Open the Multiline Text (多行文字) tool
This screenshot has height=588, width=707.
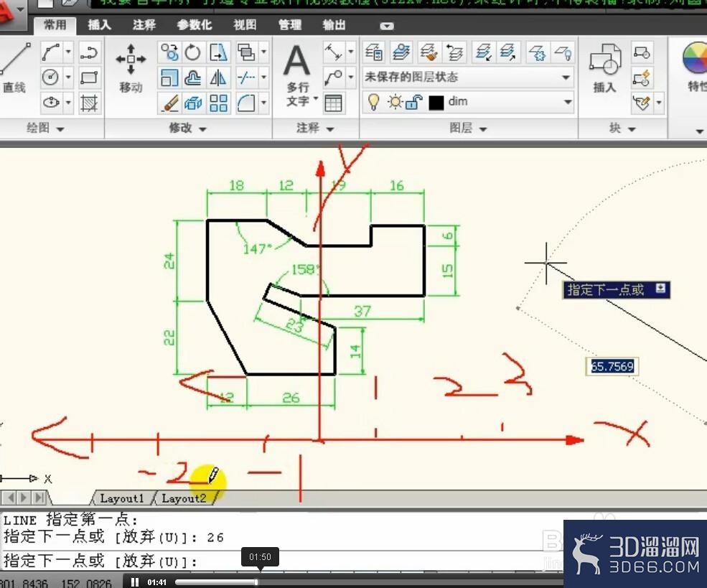pos(298,76)
